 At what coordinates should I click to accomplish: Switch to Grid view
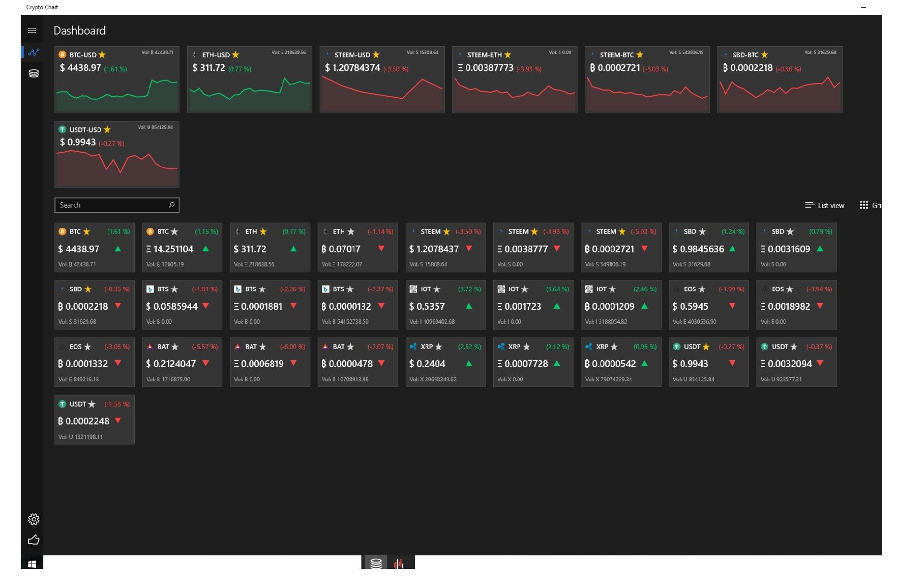(x=871, y=206)
